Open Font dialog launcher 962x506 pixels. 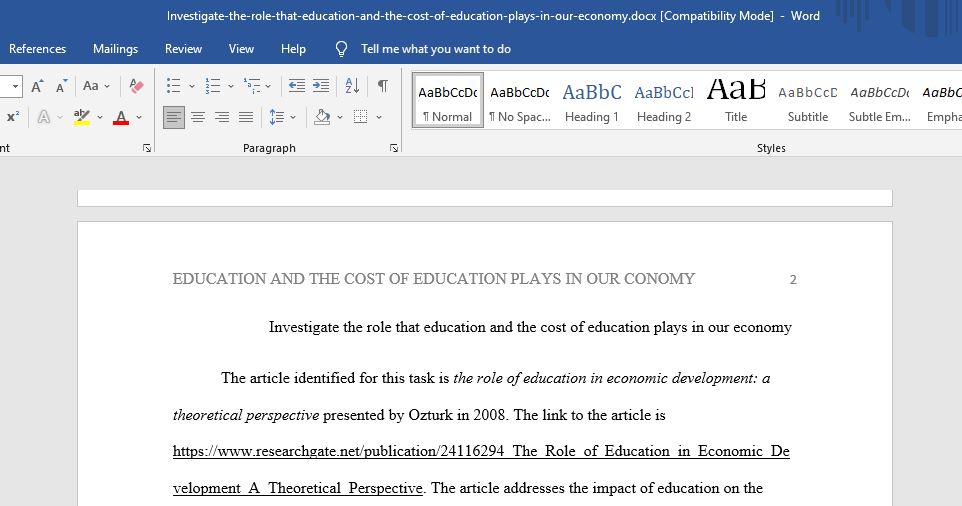[x=147, y=148]
